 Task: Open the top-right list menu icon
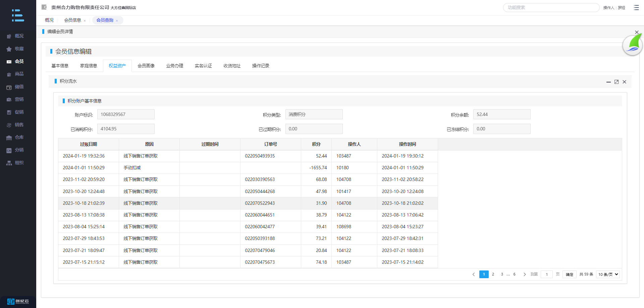[x=636, y=7]
